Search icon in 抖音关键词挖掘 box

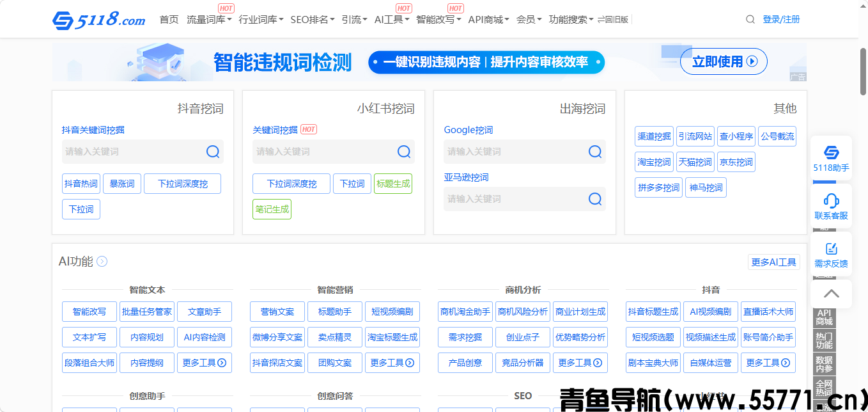tap(213, 152)
